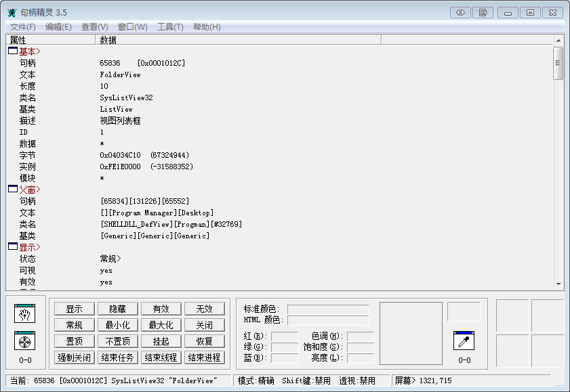Click the scrollbar up arrow
This screenshot has width=570, height=392.
[558, 41]
